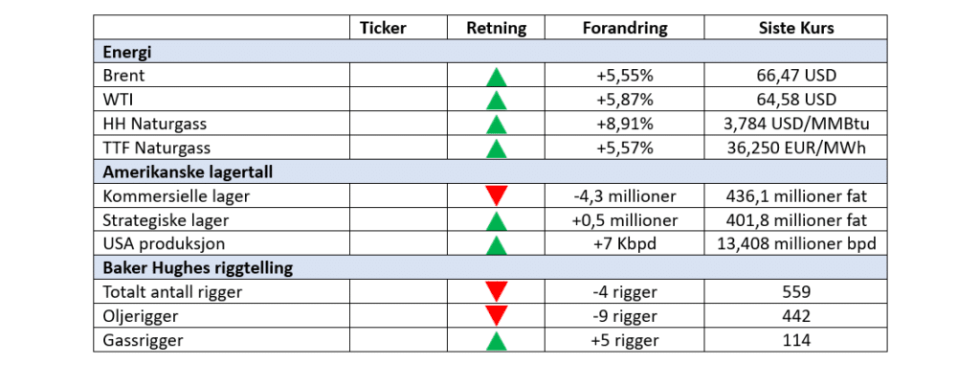Viewport: 980px width, 365px height.
Task: Click the Amerikanske lagertall section header
Action: 490,172
